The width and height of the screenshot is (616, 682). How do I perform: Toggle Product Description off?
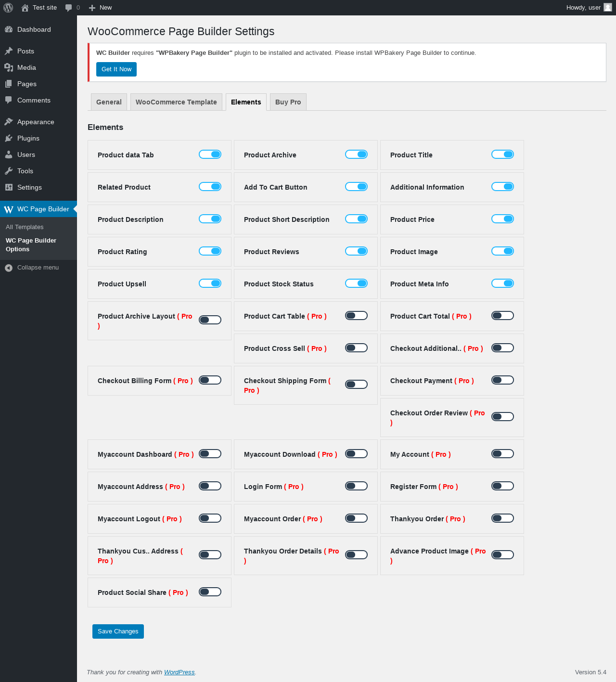coord(210,219)
